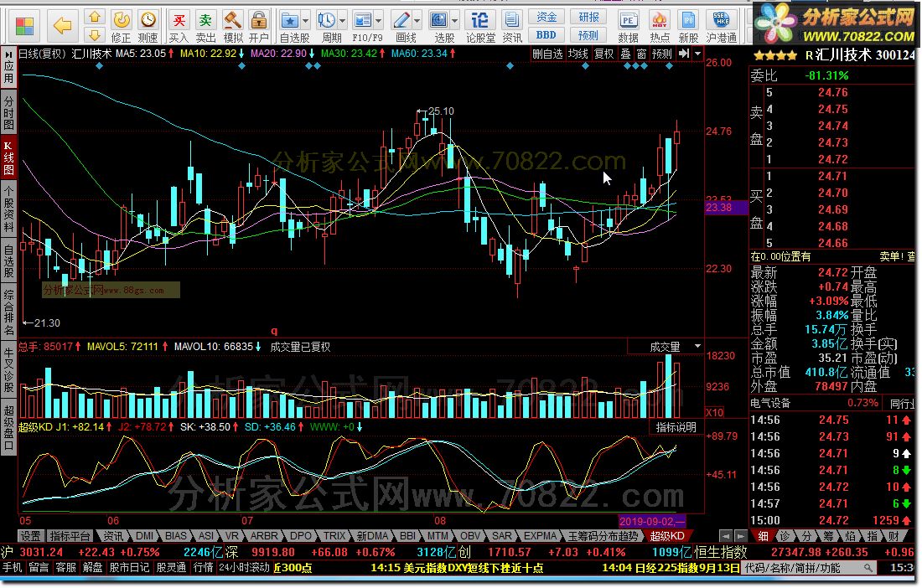Open the 测速 speed test clock icon
Viewport: 922px width, 588px height.
148,21
